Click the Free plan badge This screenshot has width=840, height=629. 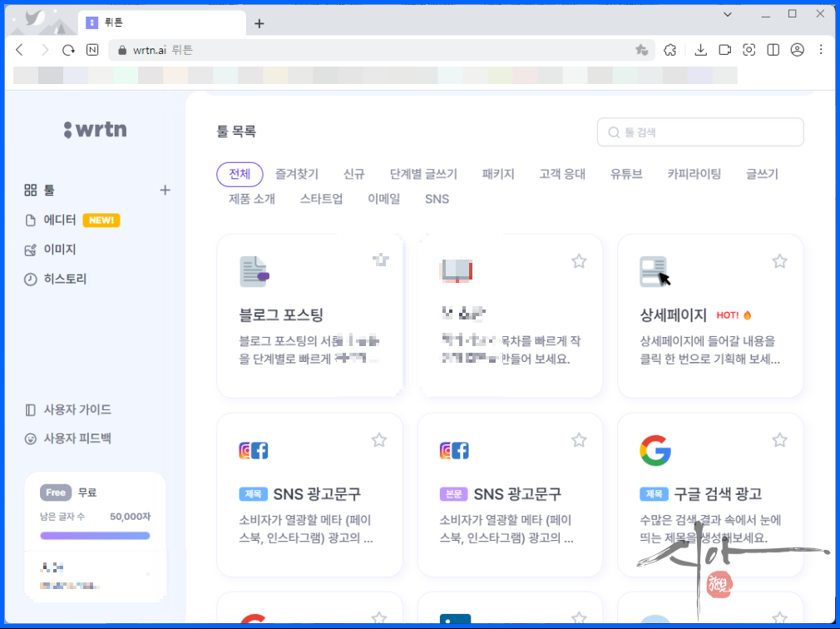point(56,493)
